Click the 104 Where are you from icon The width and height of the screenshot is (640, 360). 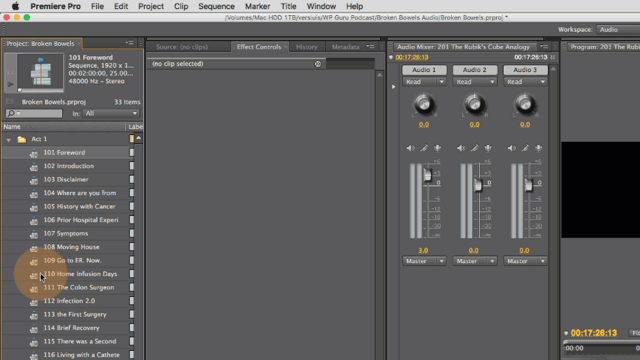pos(34,193)
